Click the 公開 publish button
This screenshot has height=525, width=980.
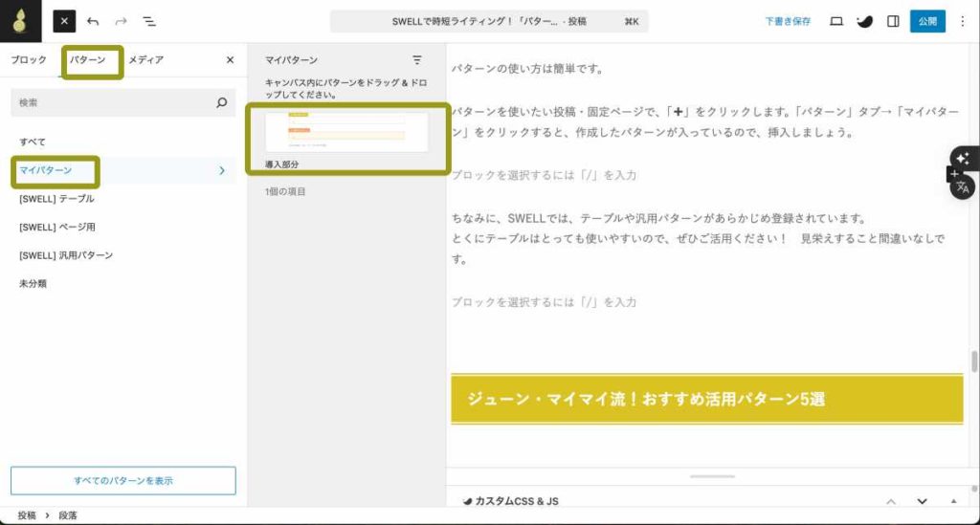coord(926,21)
